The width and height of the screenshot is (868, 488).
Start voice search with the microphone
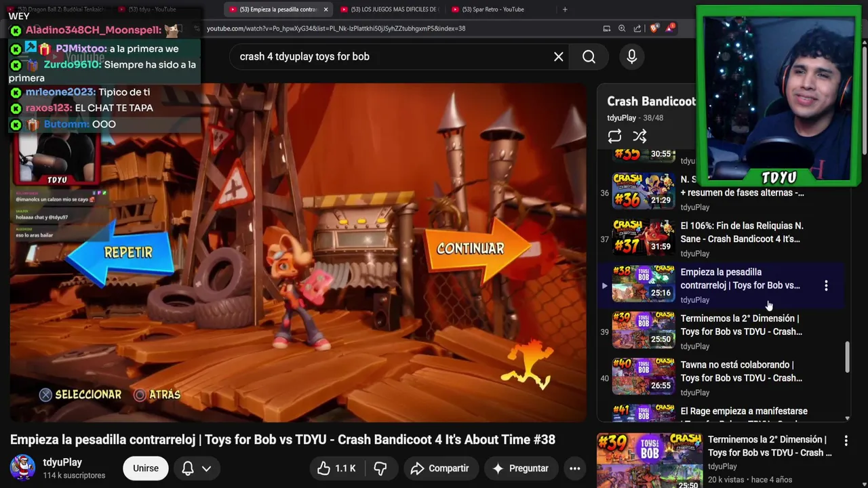[631, 57]
